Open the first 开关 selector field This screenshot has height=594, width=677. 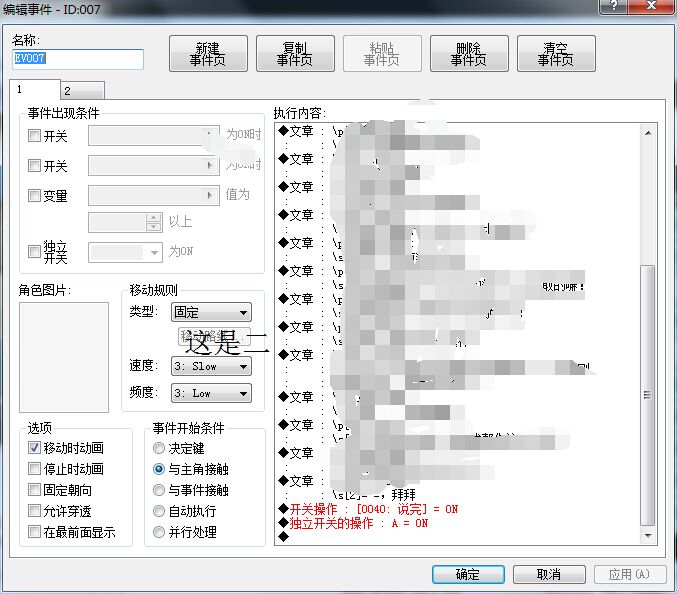tap(154, 136)
